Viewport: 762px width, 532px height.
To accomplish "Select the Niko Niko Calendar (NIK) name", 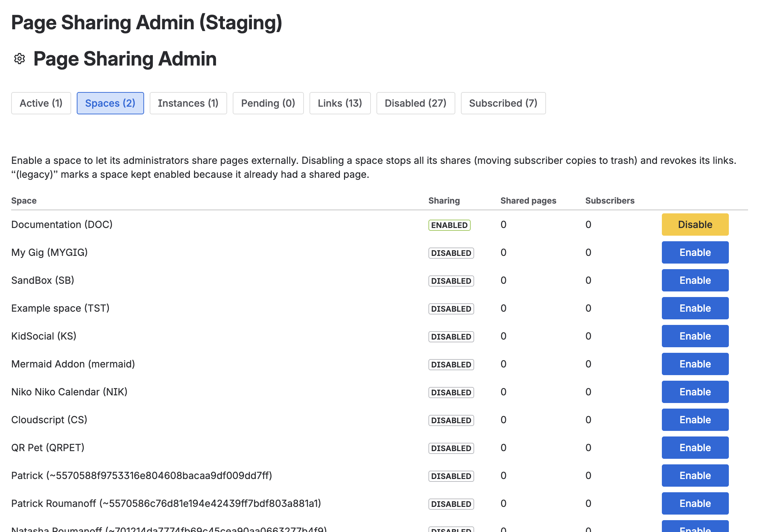I will pos(69,392).
